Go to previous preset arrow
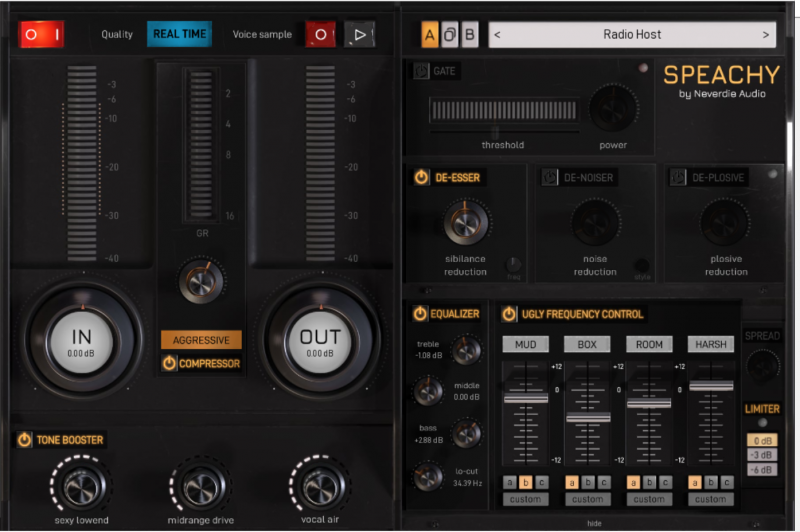 point(497,35)
